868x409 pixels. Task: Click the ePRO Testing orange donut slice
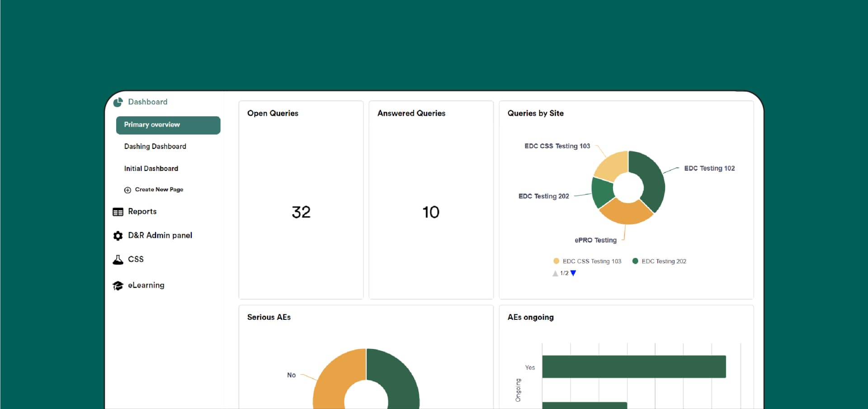626,213
